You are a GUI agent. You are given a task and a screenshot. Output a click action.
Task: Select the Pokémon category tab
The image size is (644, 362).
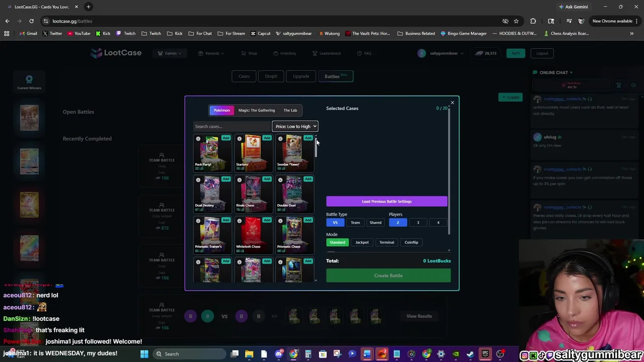221,110
